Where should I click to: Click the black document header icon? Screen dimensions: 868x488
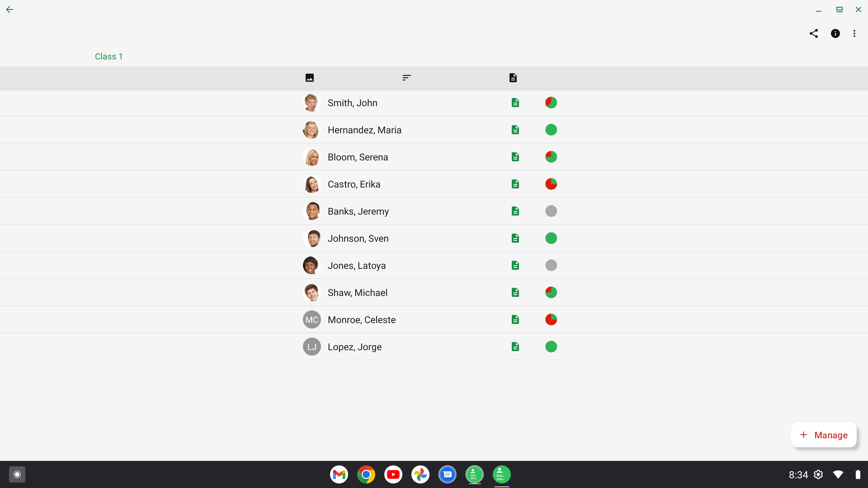513,78
